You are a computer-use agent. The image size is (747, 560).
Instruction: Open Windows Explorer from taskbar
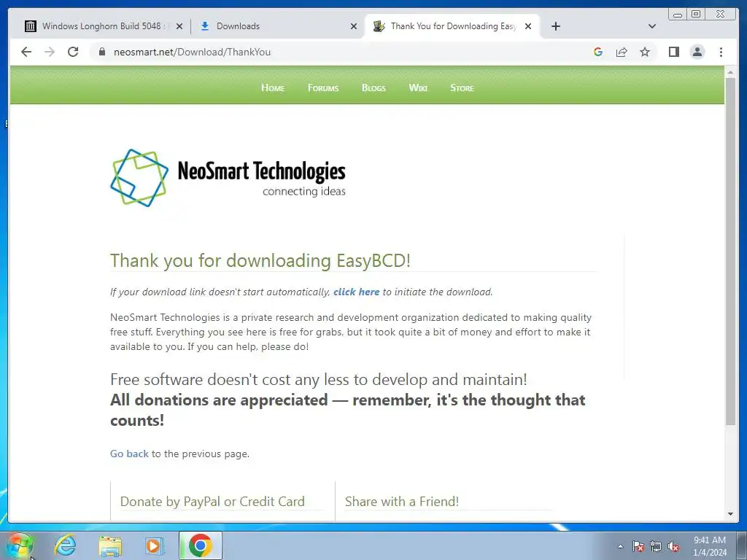tap(110, 545)
